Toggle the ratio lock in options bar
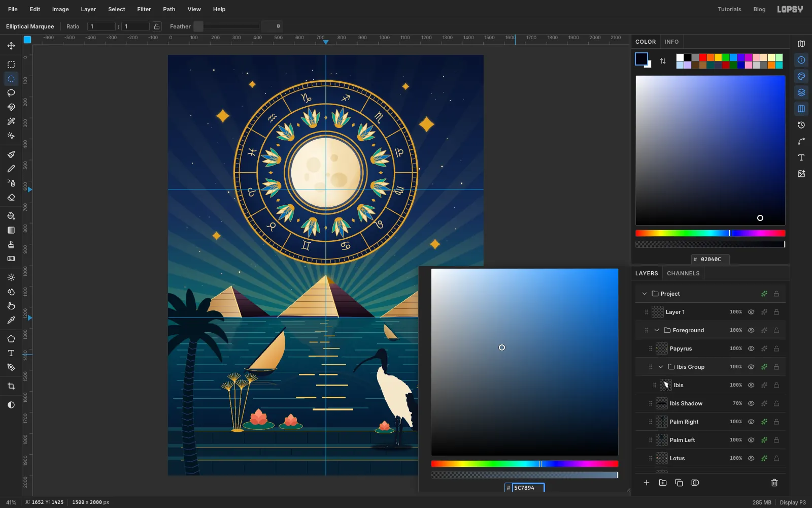The width and height of the screenshot is (812, 508). pos(157,26)
